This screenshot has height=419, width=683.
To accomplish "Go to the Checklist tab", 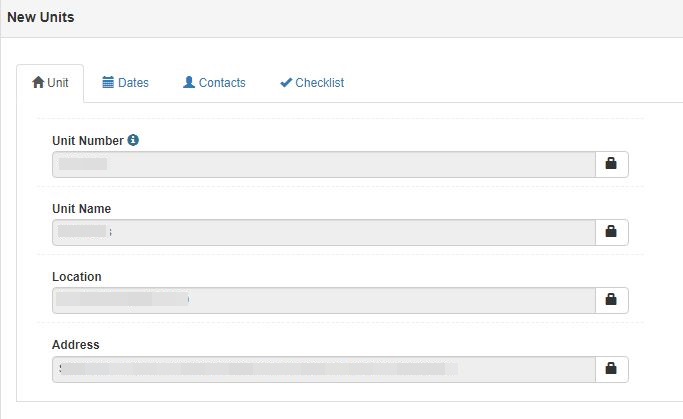I will 312,83.
